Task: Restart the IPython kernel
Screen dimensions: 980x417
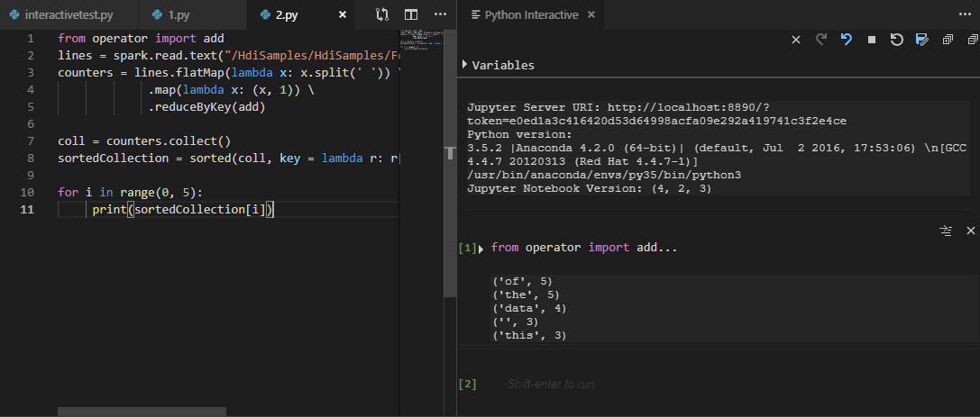Action: 896,40
